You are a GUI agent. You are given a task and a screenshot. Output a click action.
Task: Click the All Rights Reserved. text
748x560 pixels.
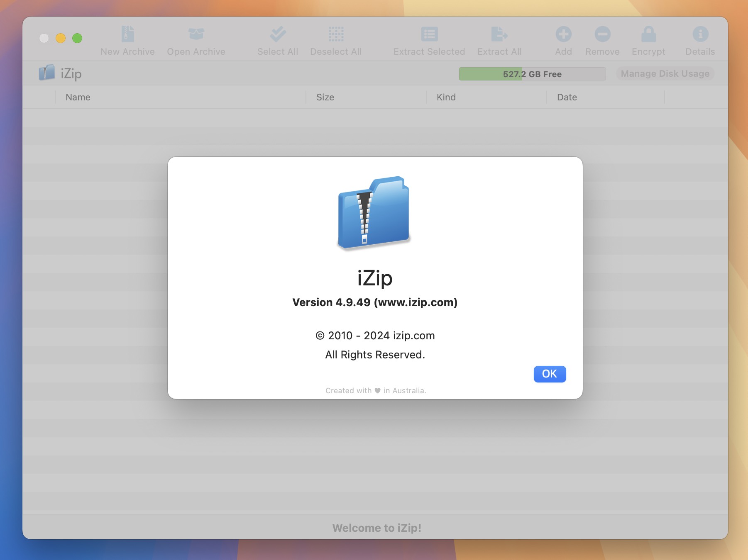click(x=375, y=355)
